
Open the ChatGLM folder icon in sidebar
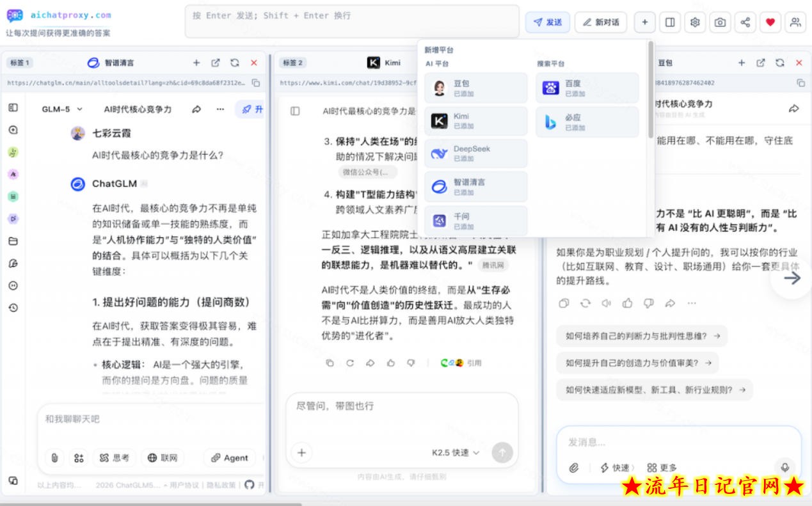point(13,241)
